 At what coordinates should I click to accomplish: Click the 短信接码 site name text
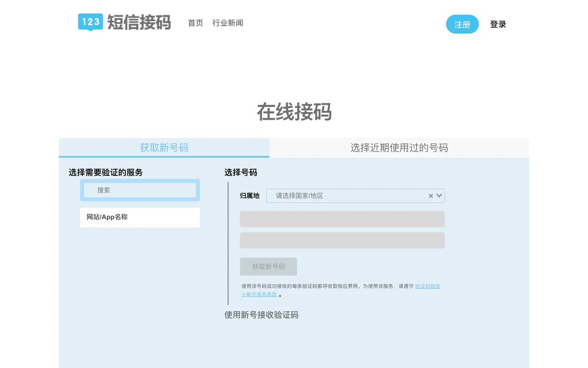(x=139, y=22)
